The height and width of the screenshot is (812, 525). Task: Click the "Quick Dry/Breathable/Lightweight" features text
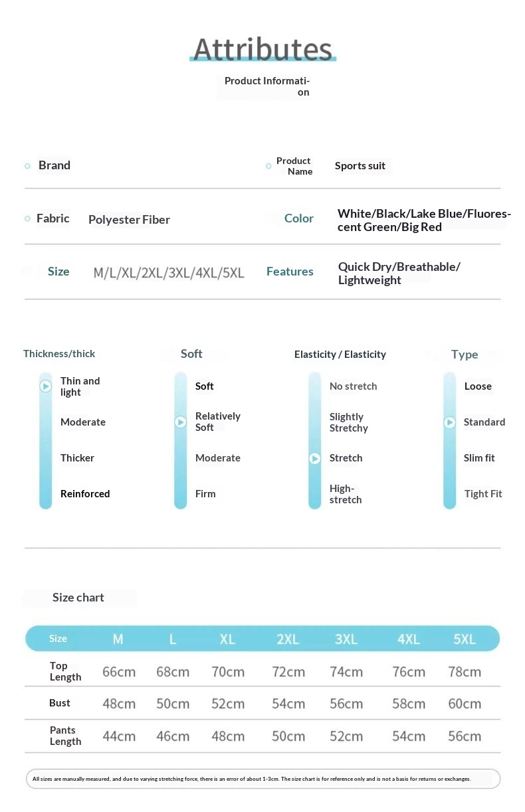coord(399,273)
